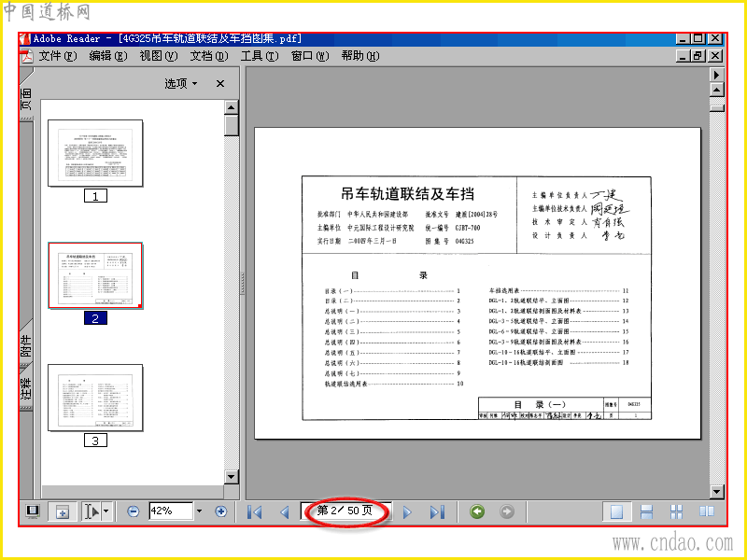Select the text select tool
747x560 pixels.
coord(92,511)
